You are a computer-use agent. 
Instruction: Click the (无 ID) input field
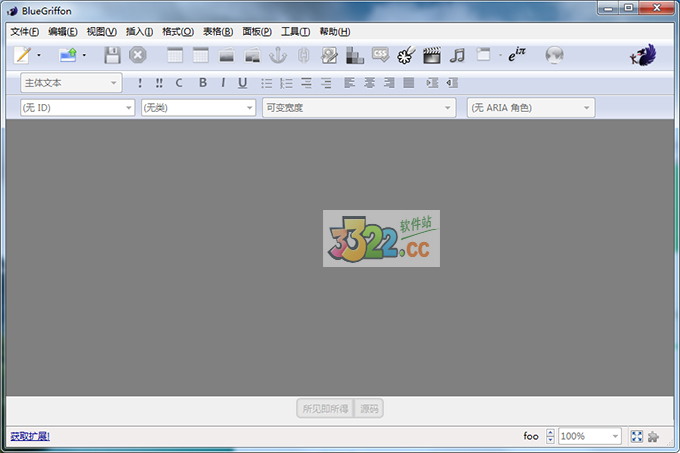pyautogui.click(x=70, y=107)
